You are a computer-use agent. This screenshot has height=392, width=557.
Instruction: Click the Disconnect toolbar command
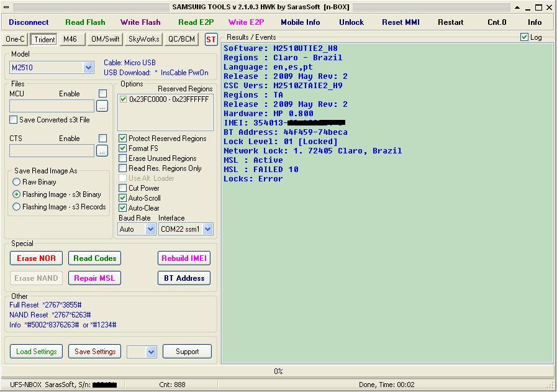coord(29,22)
